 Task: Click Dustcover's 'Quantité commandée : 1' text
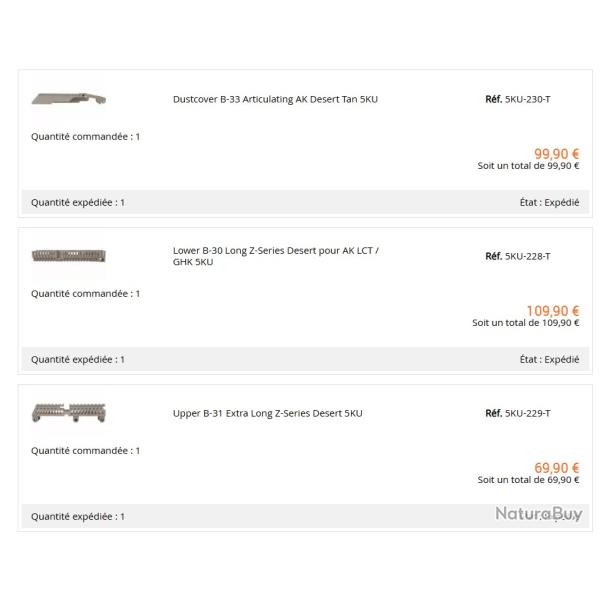pyautogui.click(x=85, y=136)
